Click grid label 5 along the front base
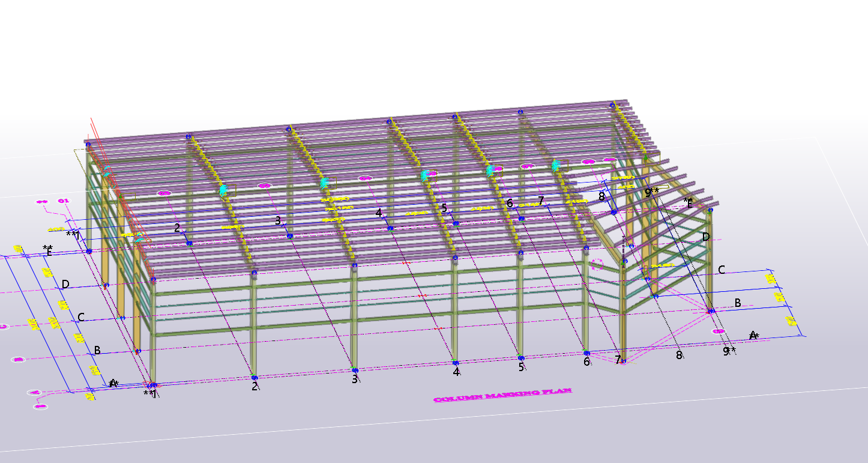The height and width of the screenshot is (463, 868). pos(521,366)
